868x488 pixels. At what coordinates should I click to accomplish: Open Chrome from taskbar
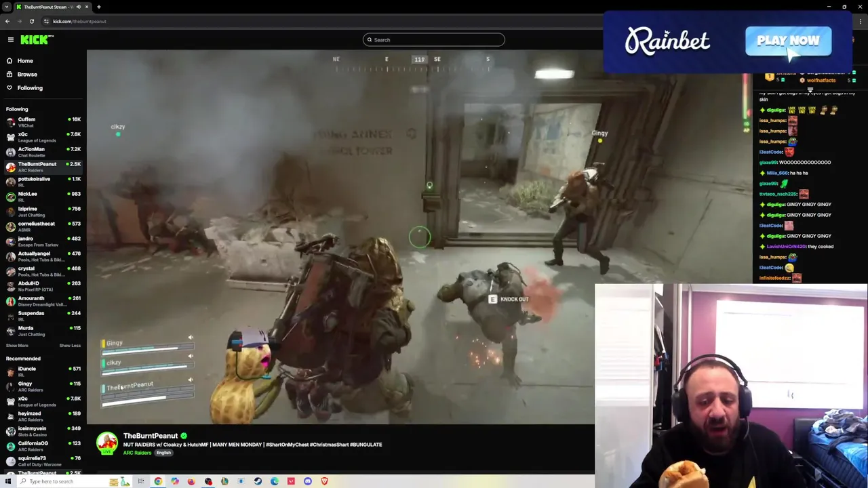pyautogui.click(x=158, y=481)
